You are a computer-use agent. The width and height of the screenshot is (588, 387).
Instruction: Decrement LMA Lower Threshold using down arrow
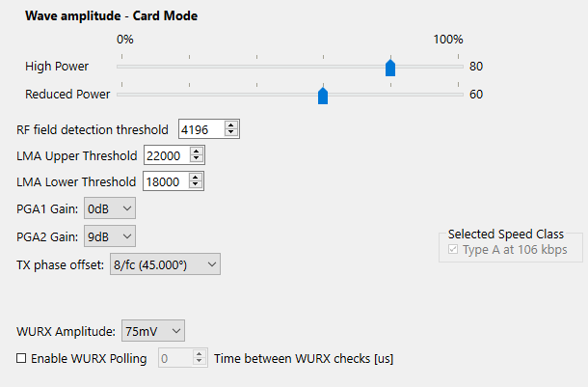pos(197,185)
